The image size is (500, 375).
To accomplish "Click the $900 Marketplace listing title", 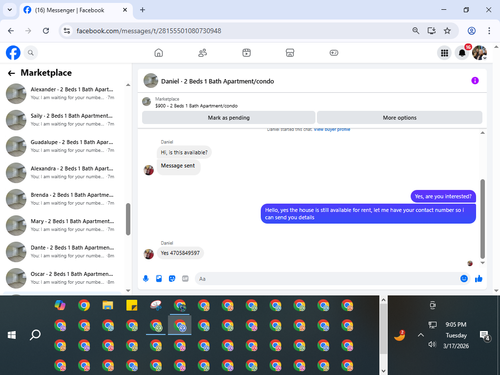I will 196,106.
